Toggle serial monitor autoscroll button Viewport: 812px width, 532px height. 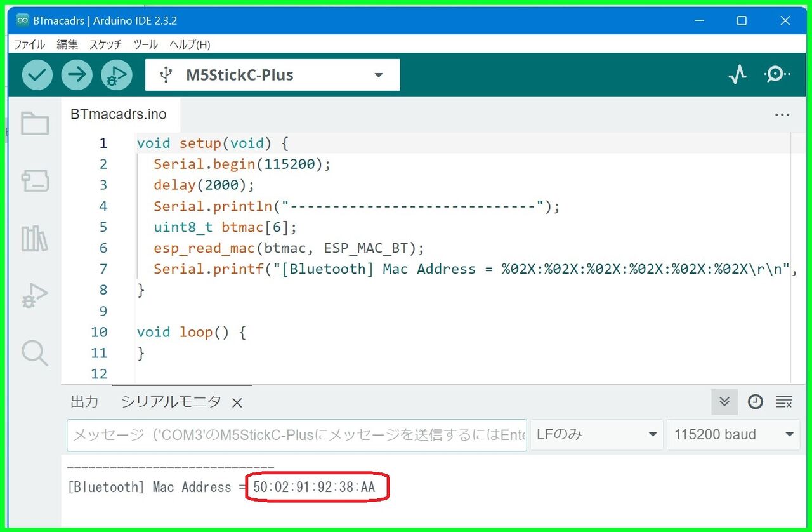click(x=724, y=402)
